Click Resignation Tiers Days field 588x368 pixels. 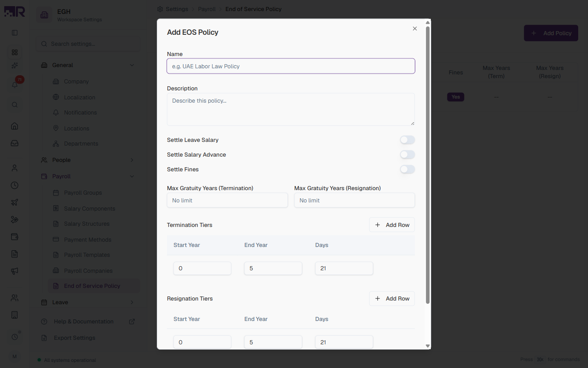point(344,342)
